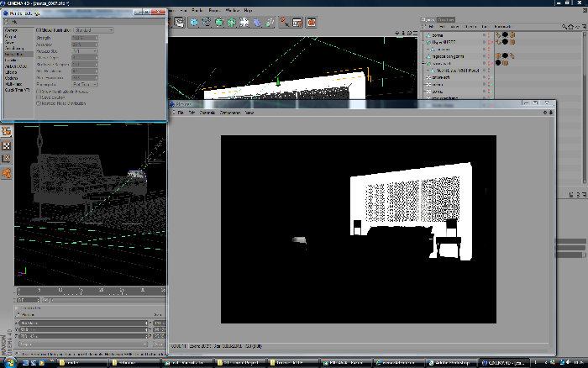This screenshot has height=368, width=588.
Task: Open the Help menu in main menu bar
Action: (248, 11)
